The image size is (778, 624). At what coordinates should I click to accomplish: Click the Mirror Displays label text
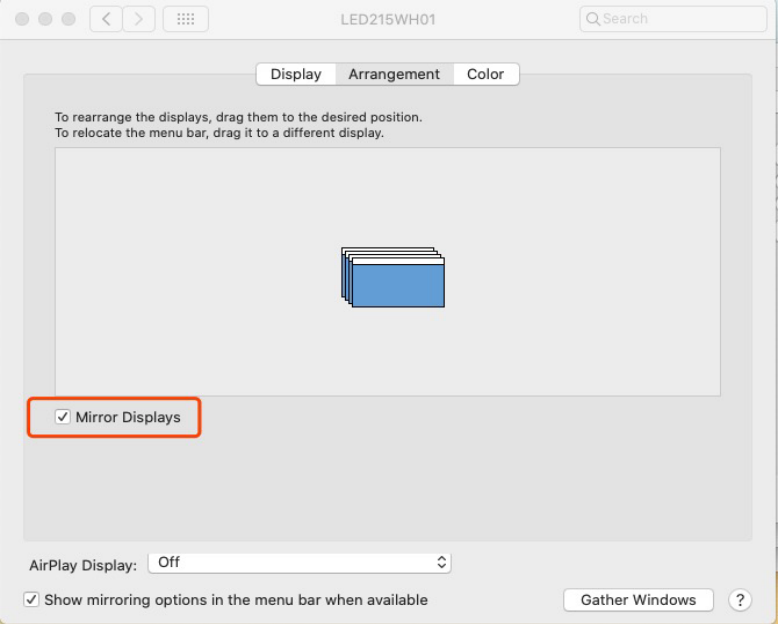(128, 417)
